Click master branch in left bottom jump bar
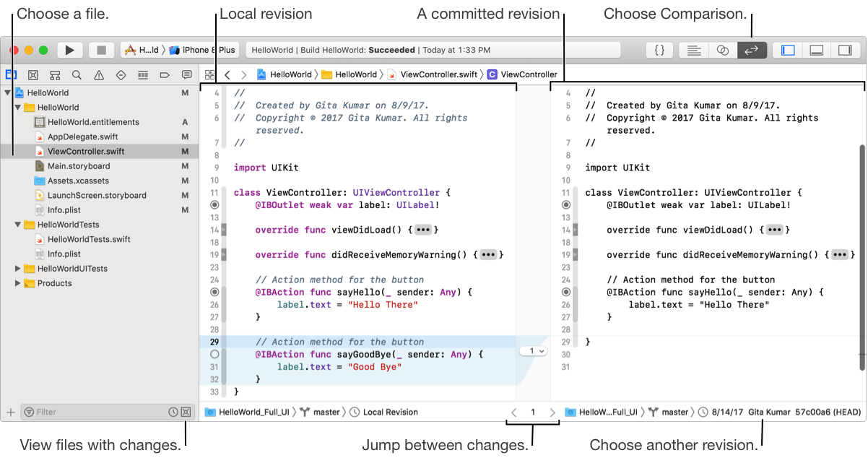 319,412
